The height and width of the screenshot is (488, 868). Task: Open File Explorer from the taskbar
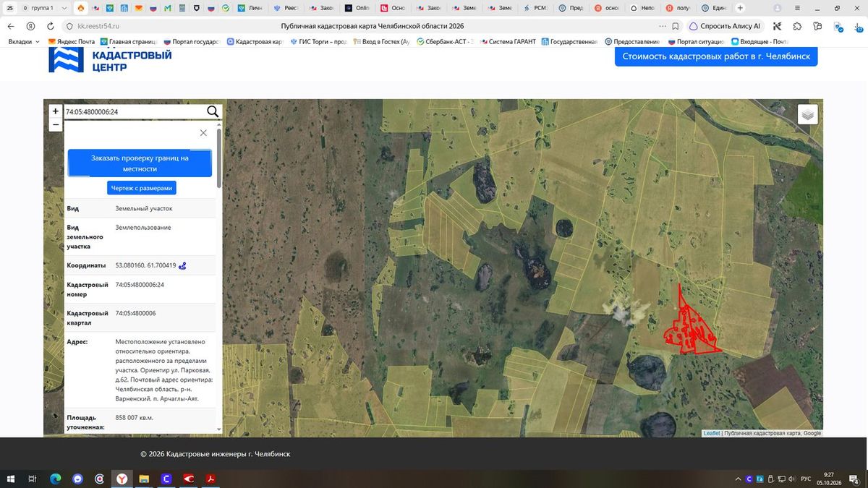(144, 479)
